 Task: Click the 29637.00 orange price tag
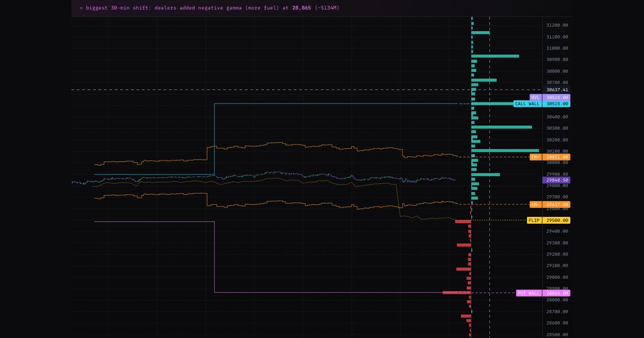click(x=557, y=204)
